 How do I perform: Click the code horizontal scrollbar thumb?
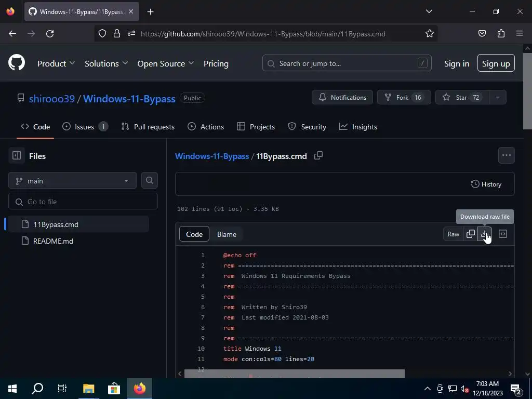(x=295, y=374)
